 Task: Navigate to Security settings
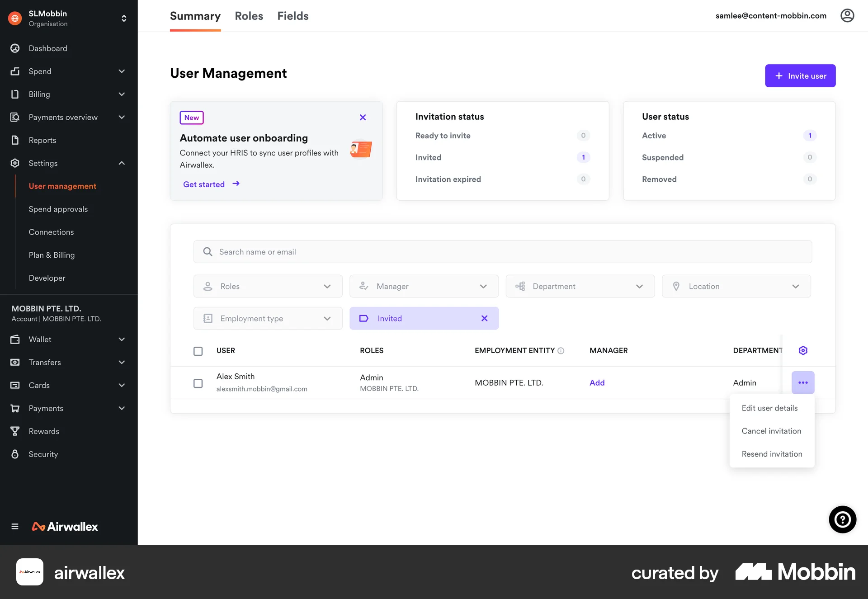(x=43, y=454)
